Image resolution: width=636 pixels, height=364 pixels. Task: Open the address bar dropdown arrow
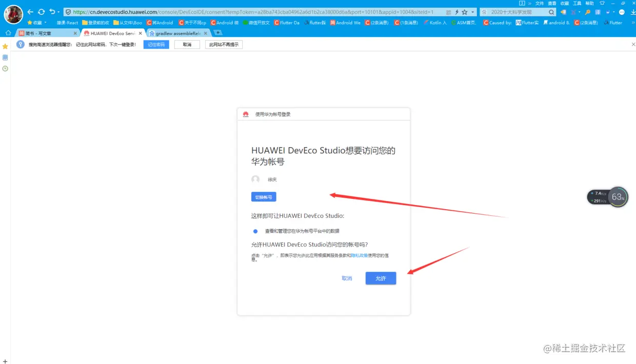pos(472,12)
